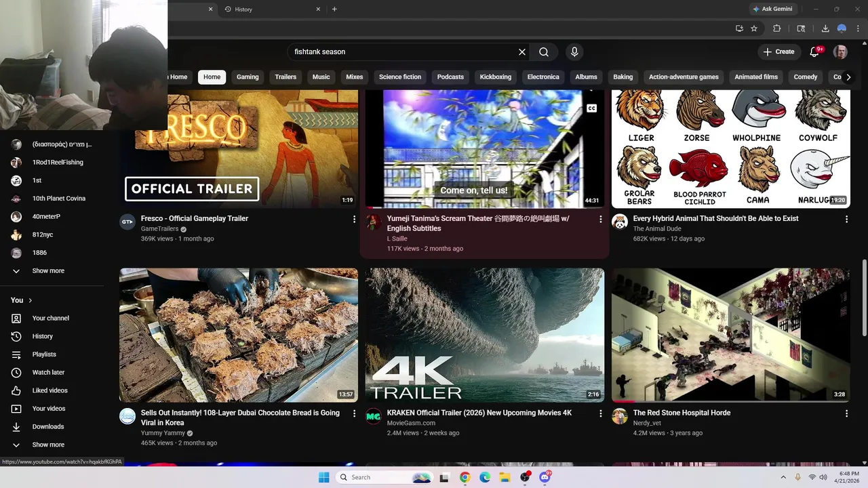868x488 pixels.
Task: Select the Animated films category chip
Action: pyautogui.click(x=756, y=77)
